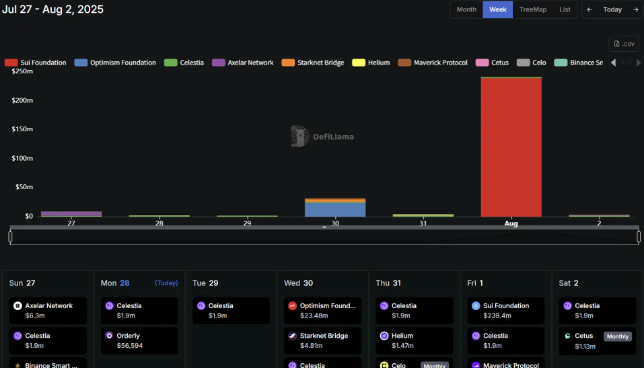Go to next legend page arrow

point(639,62)
